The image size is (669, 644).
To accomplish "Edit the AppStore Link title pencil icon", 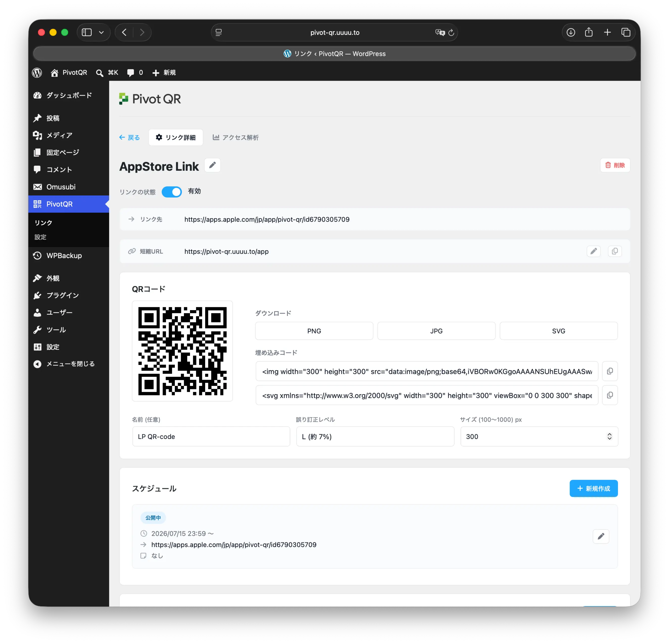I will pyautogui.click(x=212, y=166).
